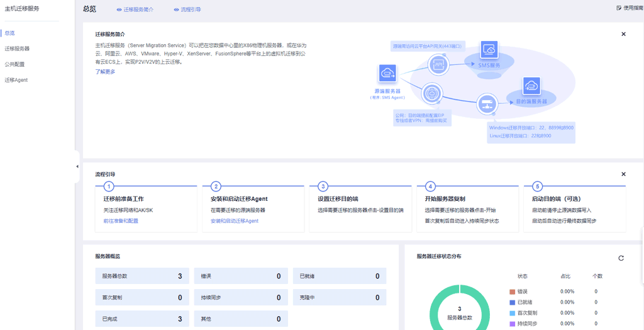Click the 源端需访问云平台API网关 note

pyautogui.click(x=427, y=46)
